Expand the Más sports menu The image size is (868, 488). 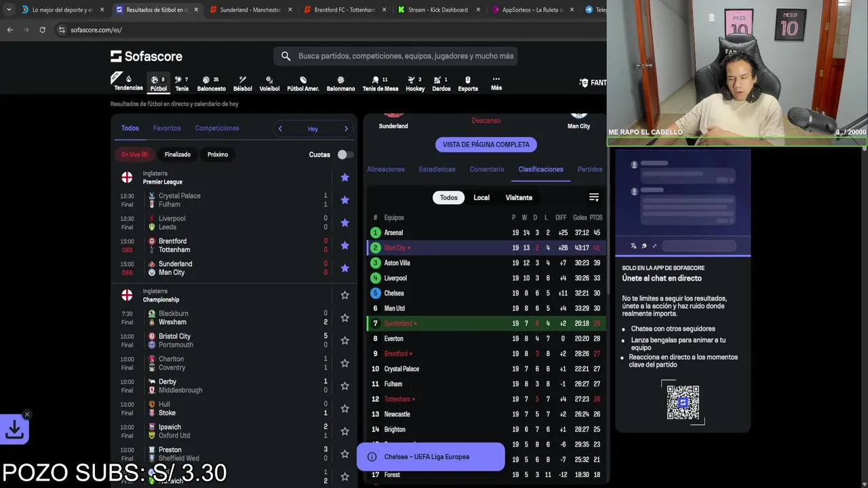point(496,83)
